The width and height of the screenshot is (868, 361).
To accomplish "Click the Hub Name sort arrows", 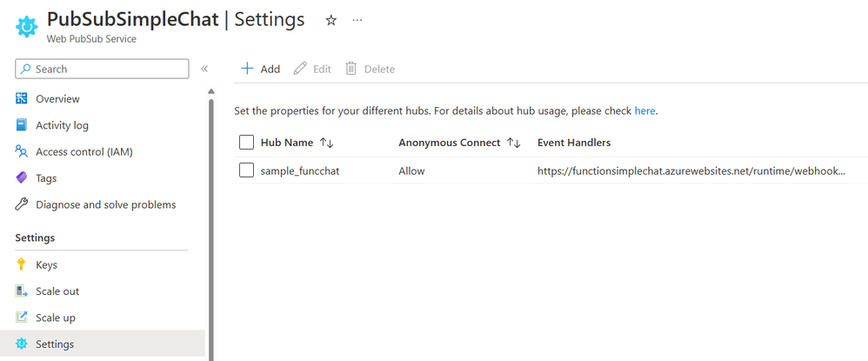I will (x=327, y=143).
